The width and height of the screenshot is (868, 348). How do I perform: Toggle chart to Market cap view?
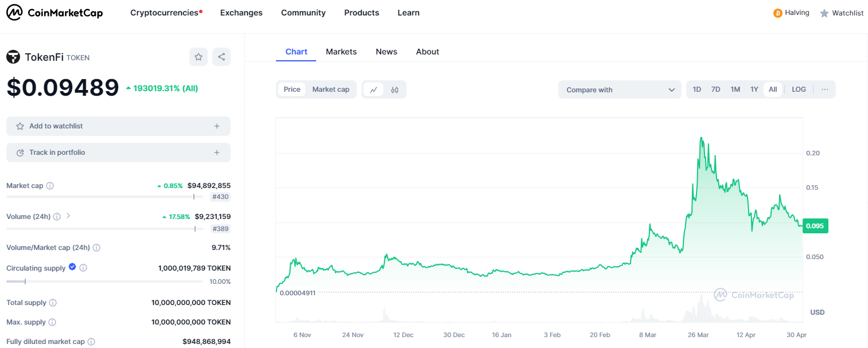pyautogui.click(x=330, y=89)
